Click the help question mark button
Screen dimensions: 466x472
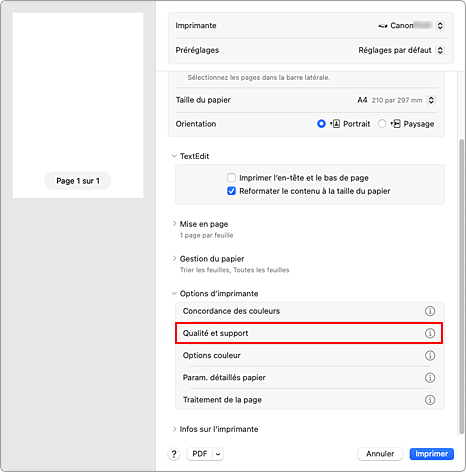(x=174, y=454)
